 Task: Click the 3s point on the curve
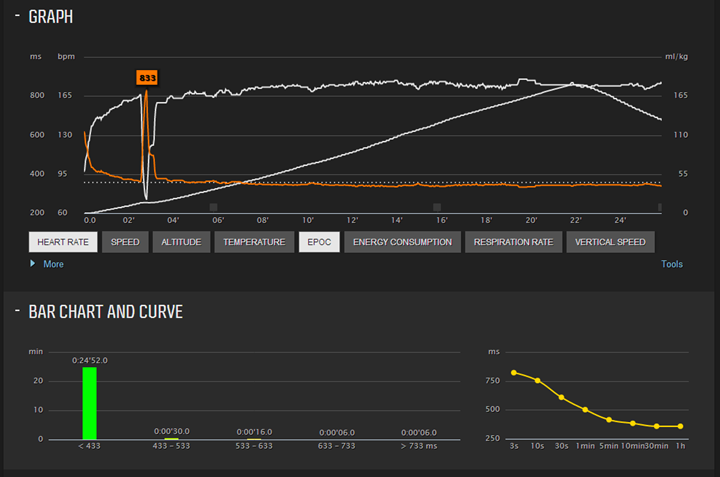click(x=514, y=373)
